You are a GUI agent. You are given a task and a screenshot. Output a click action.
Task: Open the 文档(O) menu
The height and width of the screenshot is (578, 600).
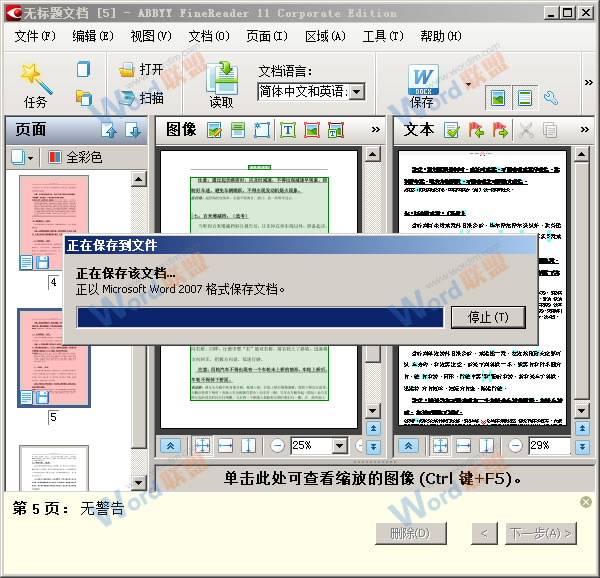click(x=209, y=36)
